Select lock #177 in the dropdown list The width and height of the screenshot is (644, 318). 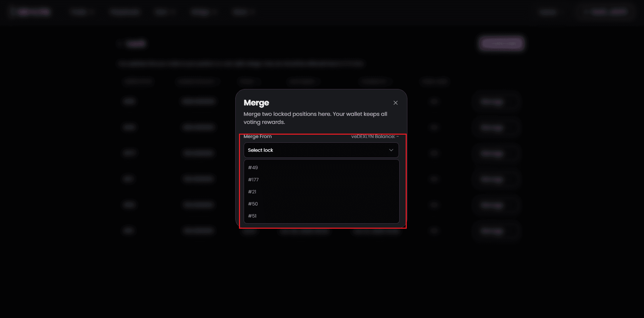(253, 180)
